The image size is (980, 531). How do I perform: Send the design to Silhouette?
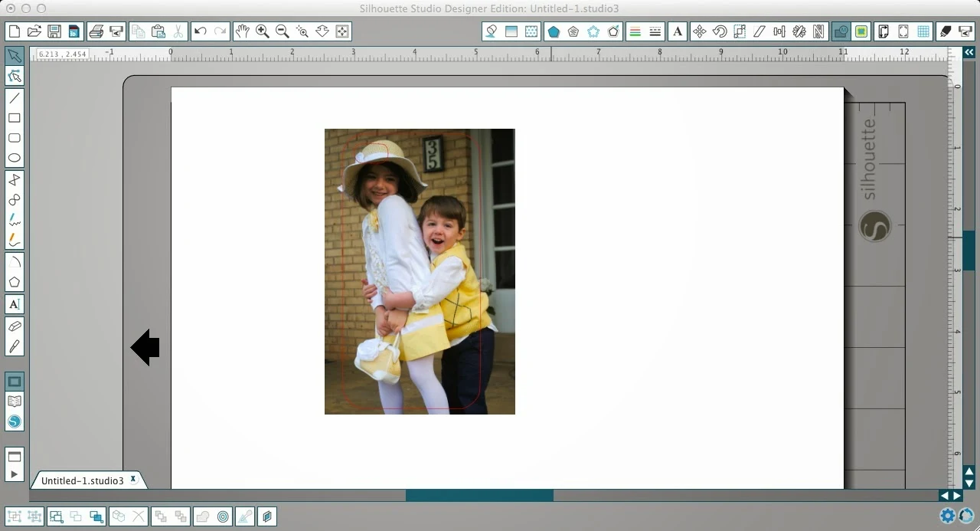[966, 31]
